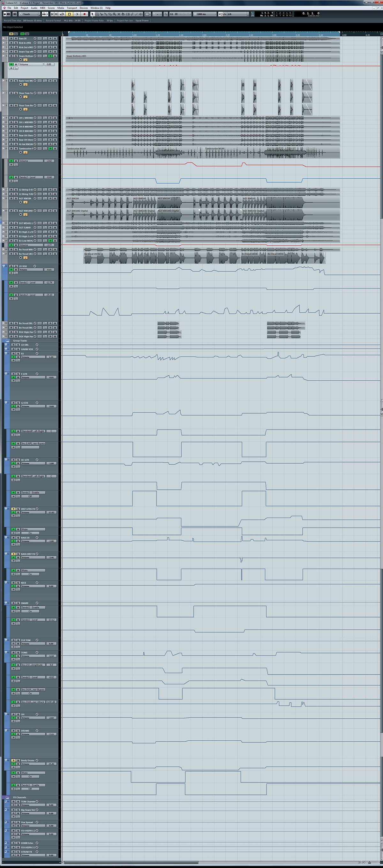The height and width of the screenshot is (868, 383).
Task: Solo the AC GTR group track
Action: tap(18, 460)
